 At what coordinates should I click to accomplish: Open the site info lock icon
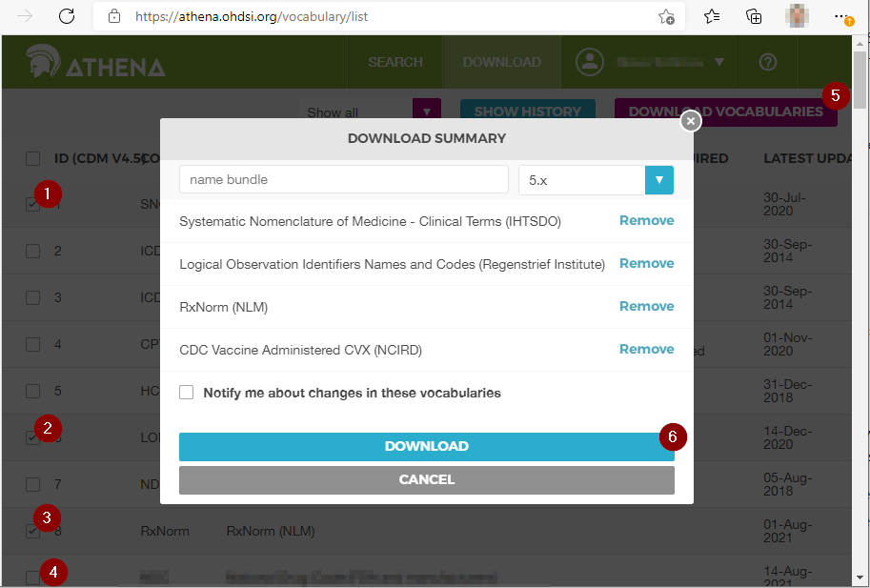[113, 16]
